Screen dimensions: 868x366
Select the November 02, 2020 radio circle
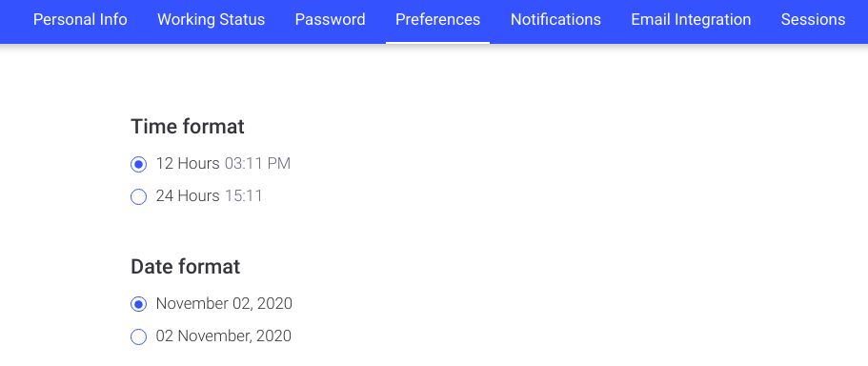pyautogui.click(x=138, y=304)
